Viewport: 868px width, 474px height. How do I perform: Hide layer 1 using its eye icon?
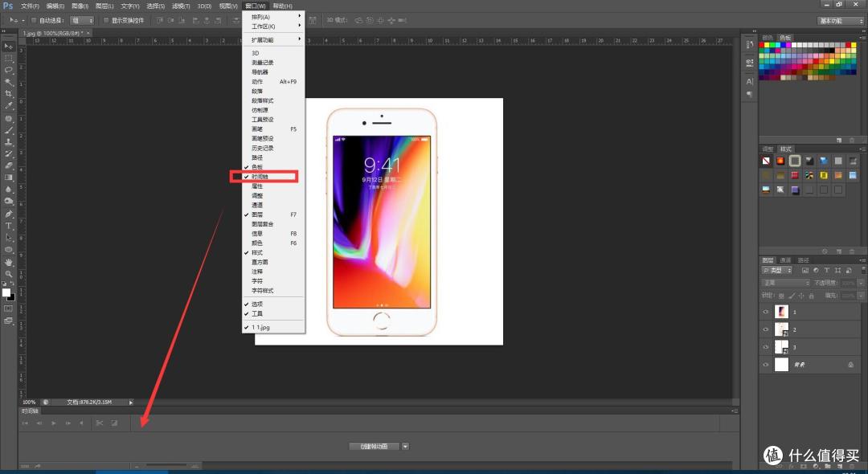pyautogui.click(x=766, y=312)
